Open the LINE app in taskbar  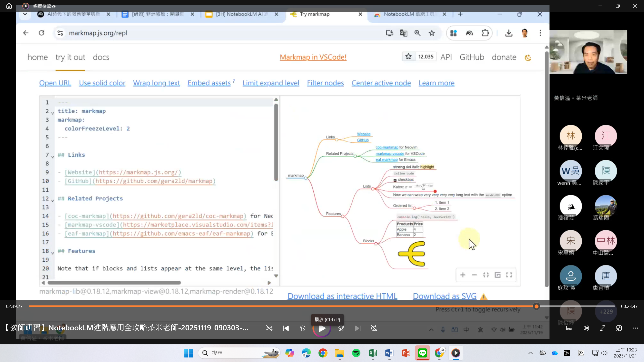tap(422, 353)
